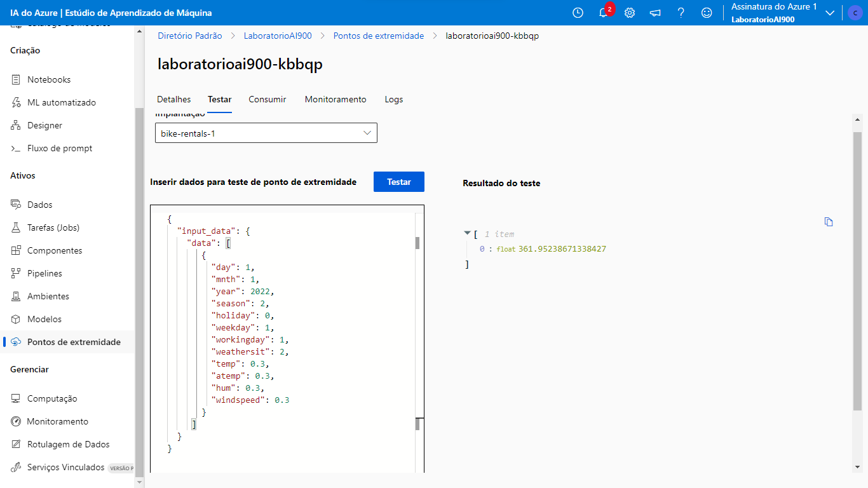
Task: Copy test result with copy icon
Action: coord(829,222)
